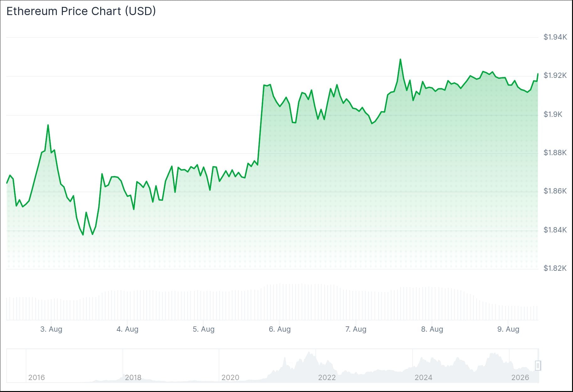Click the 6. Aug date label
Screen dimensions: 573x392
tap(280, 329)
